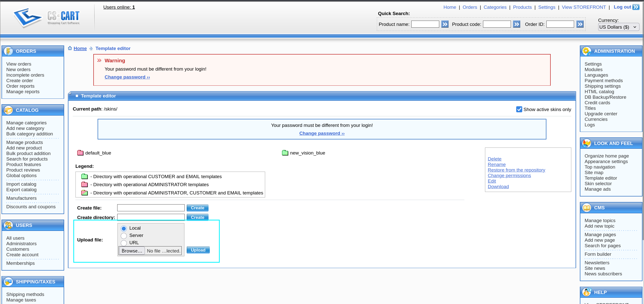Click the Log out arrow icon
Viewport: 644px width, 304px height.
coord(636,7)
